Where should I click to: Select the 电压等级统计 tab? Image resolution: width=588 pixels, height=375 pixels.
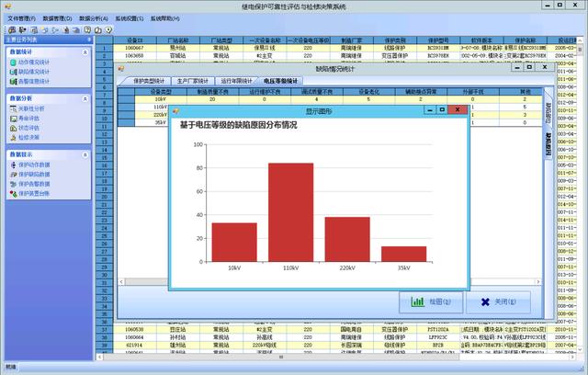click(x=280, y=81)
